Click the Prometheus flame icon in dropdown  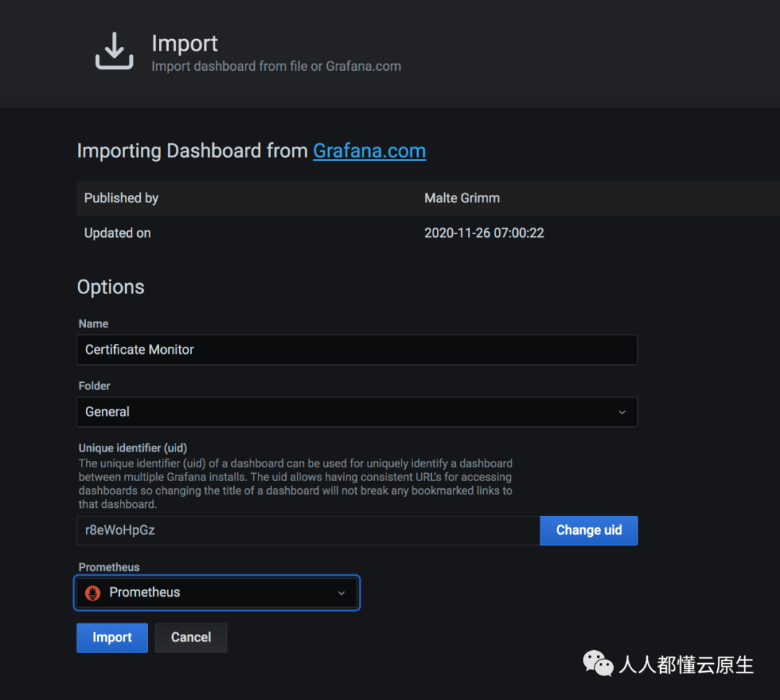(x=92, y=592)
